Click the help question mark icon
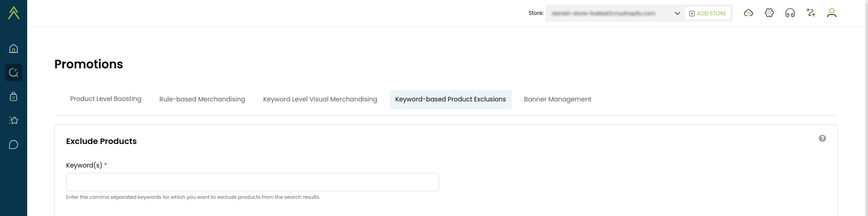Screen dimensions: 868x216 (822, 139)
